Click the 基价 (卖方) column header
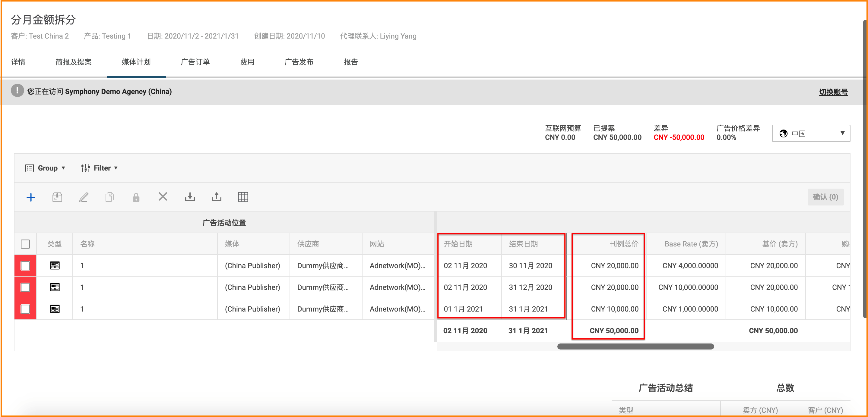The height and width of the screenshot is (417, 868). (766, 244)
